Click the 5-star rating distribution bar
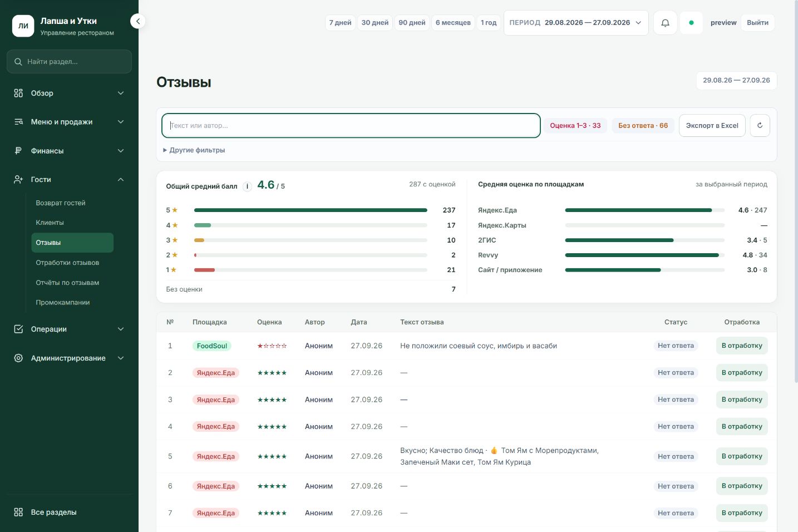This screenshot has width=798, height=532. coord(311,210)
